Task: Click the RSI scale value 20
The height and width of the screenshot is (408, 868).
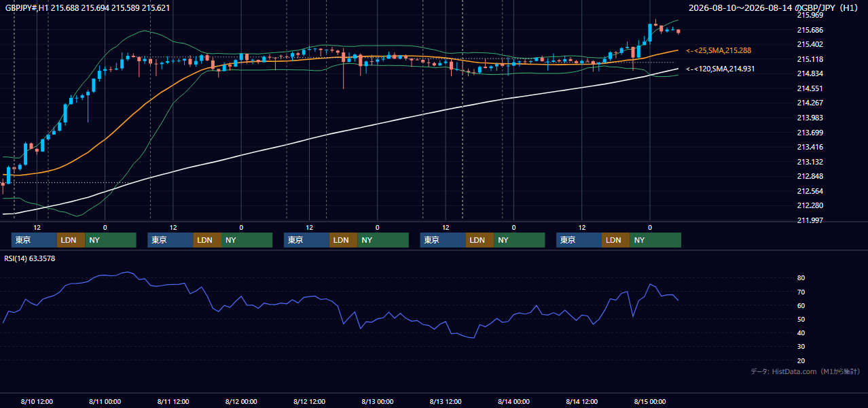Action: click(801, 360)
